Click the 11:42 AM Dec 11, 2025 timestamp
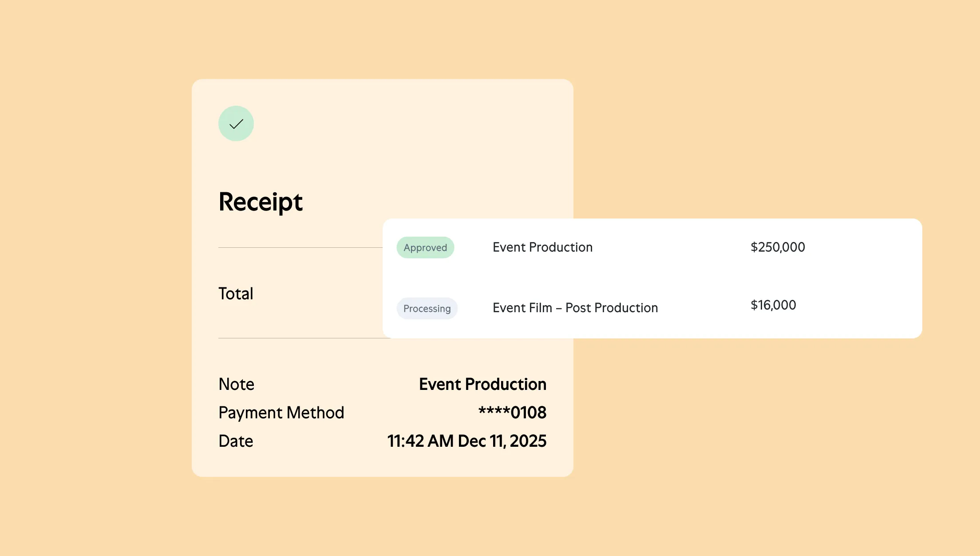This screenshot has height=556, width=980. [x=466, y=441]
